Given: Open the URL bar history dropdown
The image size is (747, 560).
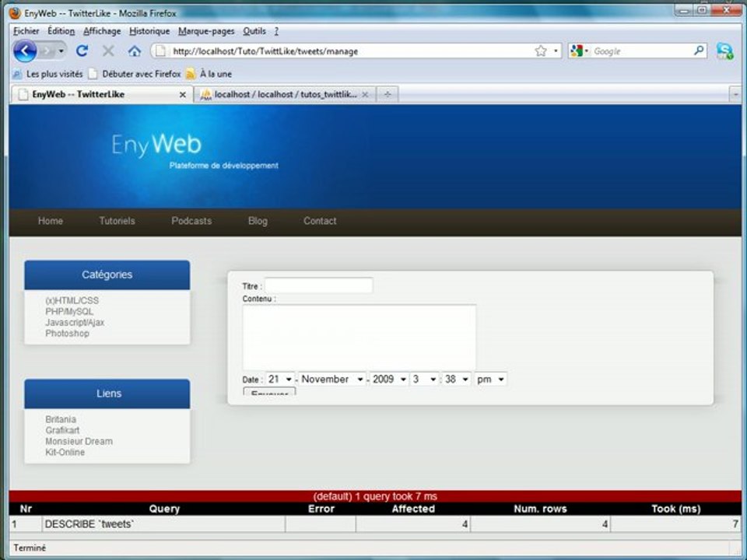Looking at the screenshot, I should (x=555, y=51).
